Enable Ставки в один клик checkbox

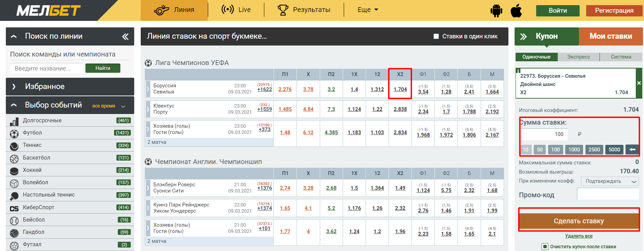click(436, 36)
